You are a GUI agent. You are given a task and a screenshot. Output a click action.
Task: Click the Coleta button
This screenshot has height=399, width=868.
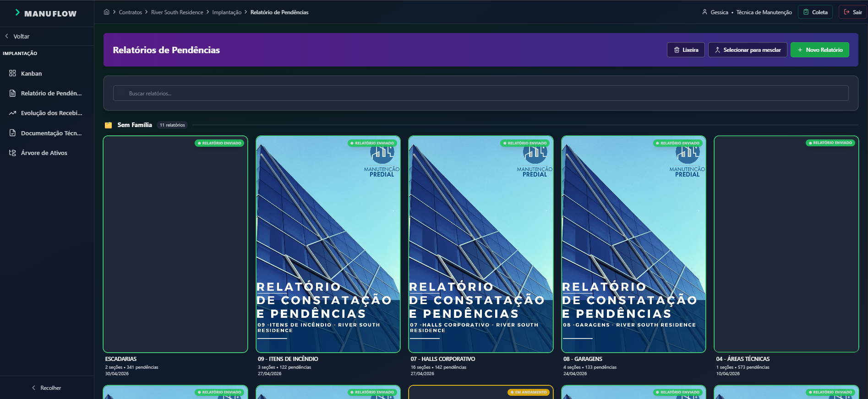coord(816,12)
